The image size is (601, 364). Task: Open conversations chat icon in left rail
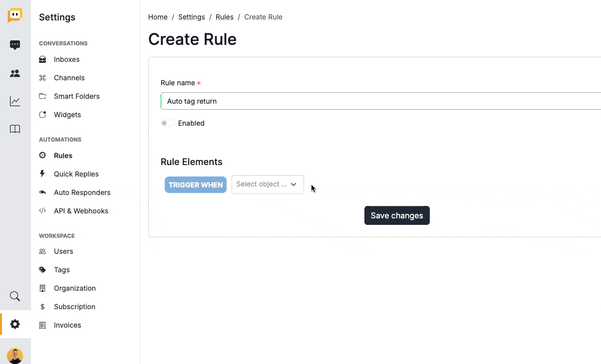point(15,45)
